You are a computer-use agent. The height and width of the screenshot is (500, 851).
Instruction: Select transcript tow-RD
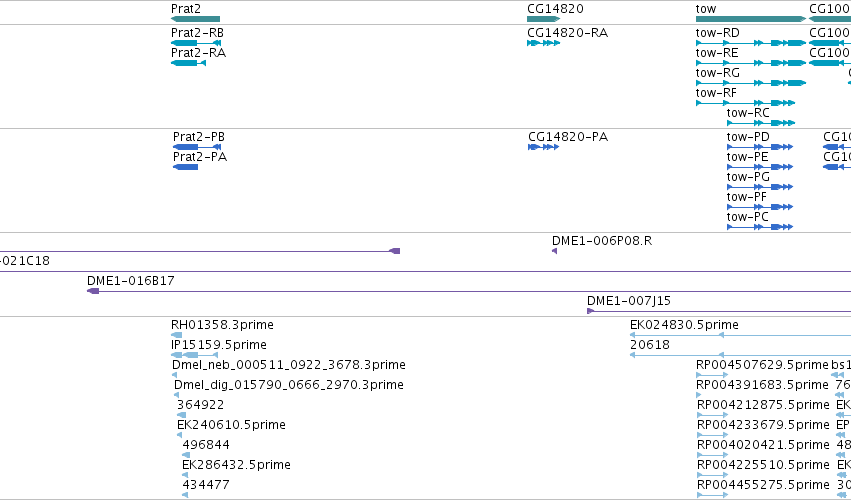pyautogui.click(x=751, y=43)
